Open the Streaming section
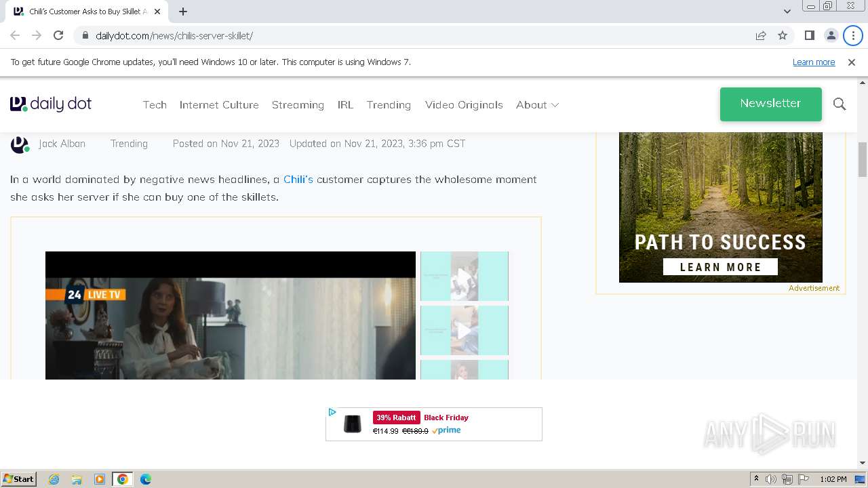The image size is (868, 488). click(298, 105)
